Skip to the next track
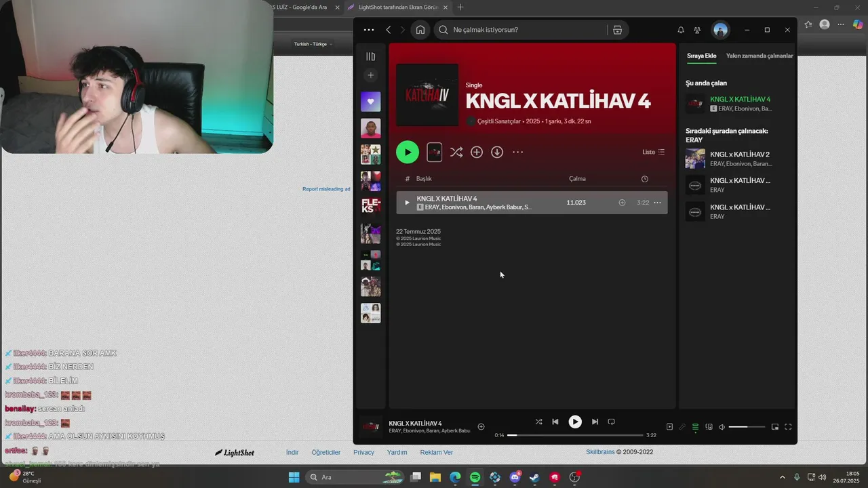868x488 pixels. 595,422
